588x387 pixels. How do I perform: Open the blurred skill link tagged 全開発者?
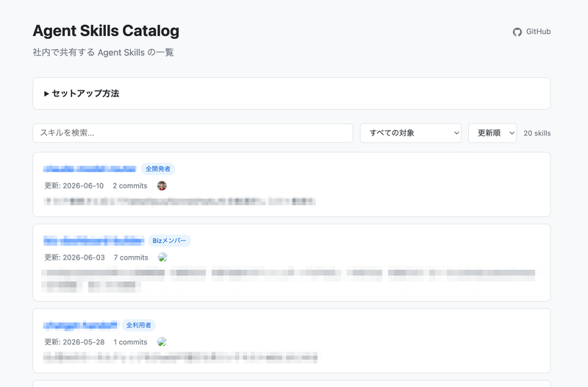click(x=90, y=169)
